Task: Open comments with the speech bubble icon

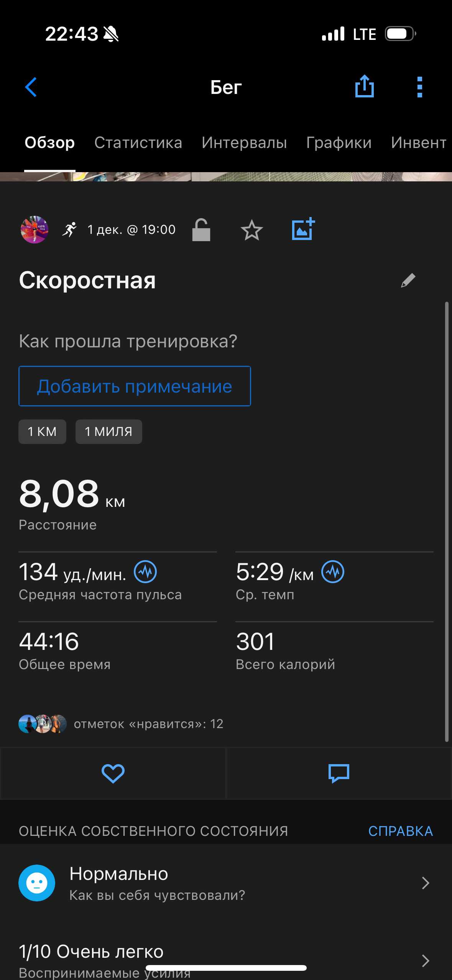Action: pos(339,773)
